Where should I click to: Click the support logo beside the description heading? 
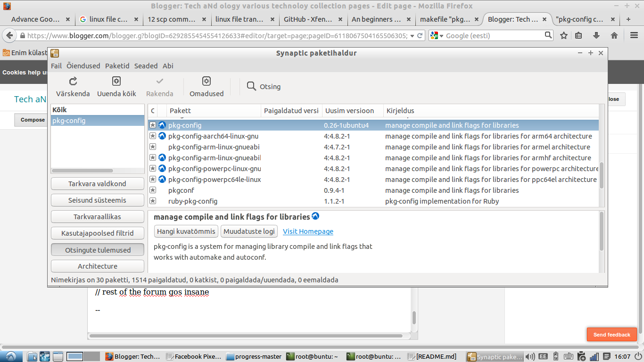pos(315,216)
